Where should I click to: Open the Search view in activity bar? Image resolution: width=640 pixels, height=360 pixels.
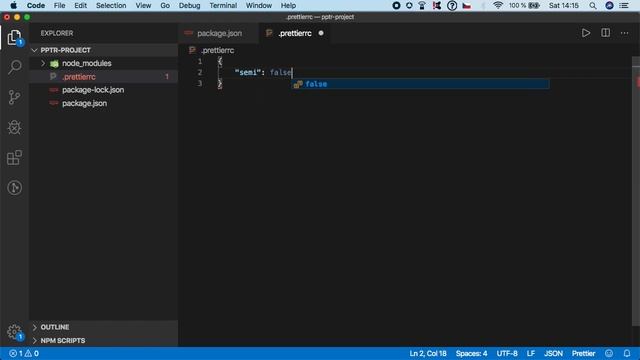(14, 67)
